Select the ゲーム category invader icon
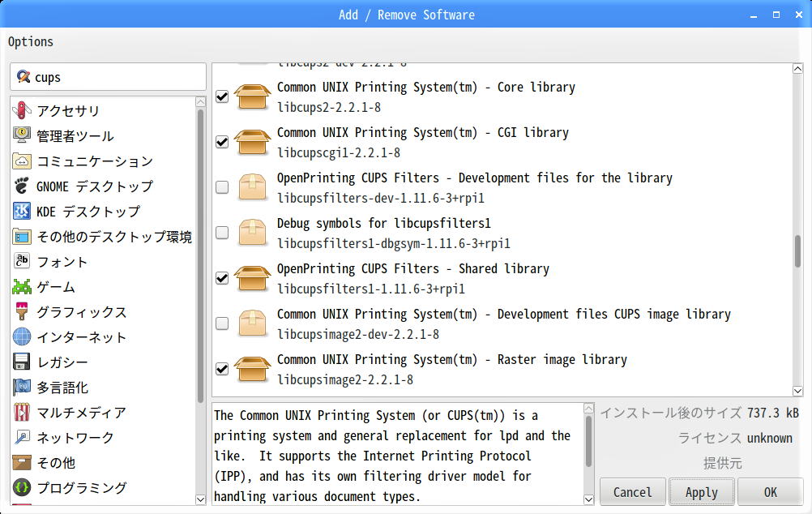 22,286
